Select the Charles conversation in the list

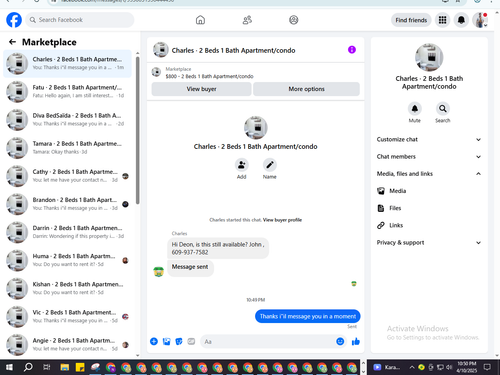67,63
